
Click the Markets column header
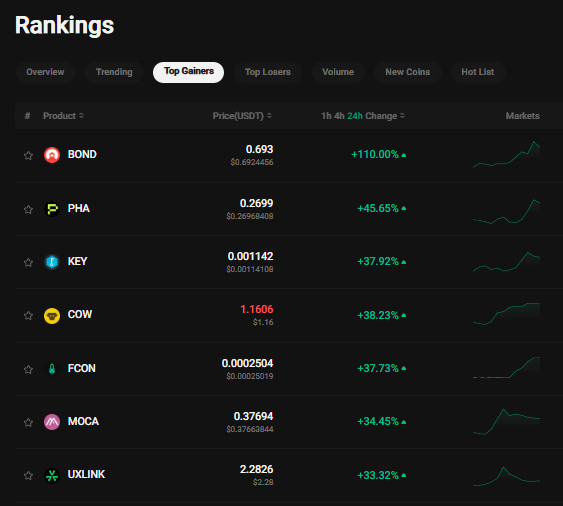[522, 116]
